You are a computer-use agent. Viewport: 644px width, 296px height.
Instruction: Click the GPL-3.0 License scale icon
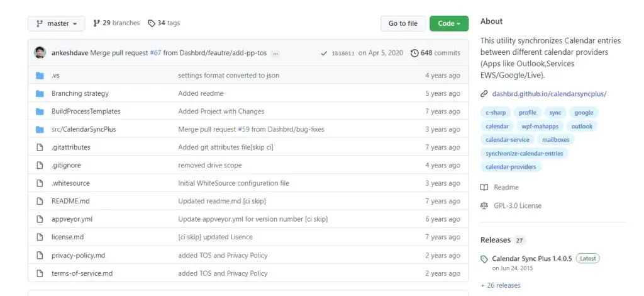484,205
